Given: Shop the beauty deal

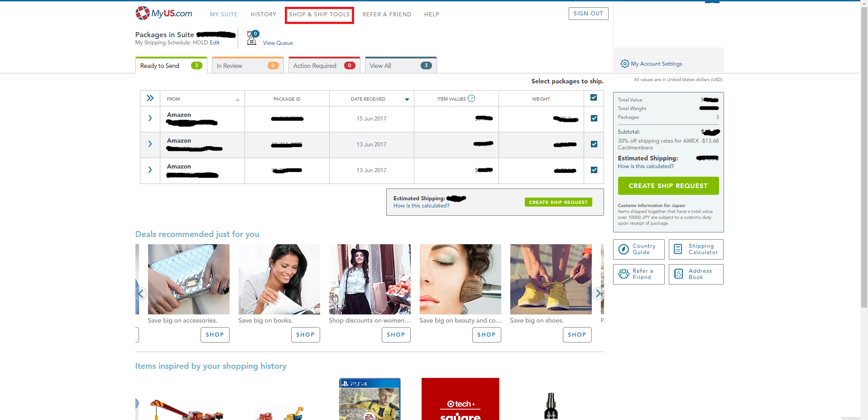Looking at the screenshot, I should click(486, 335).
